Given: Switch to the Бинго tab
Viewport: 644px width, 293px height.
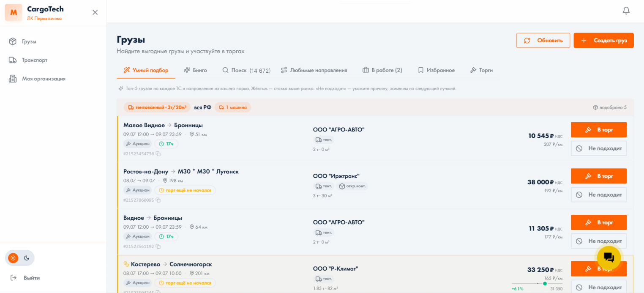Looking at the screenshot, I should point(195,70).
